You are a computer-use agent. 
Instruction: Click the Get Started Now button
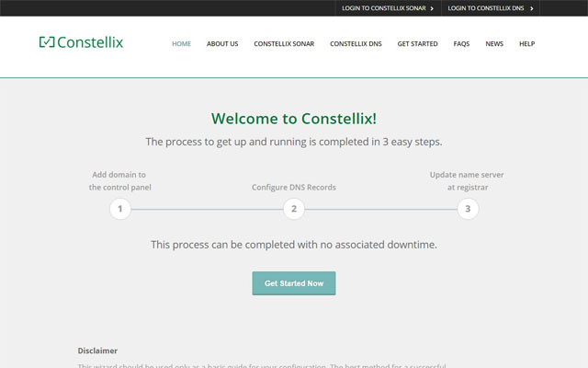pos(294,283)
